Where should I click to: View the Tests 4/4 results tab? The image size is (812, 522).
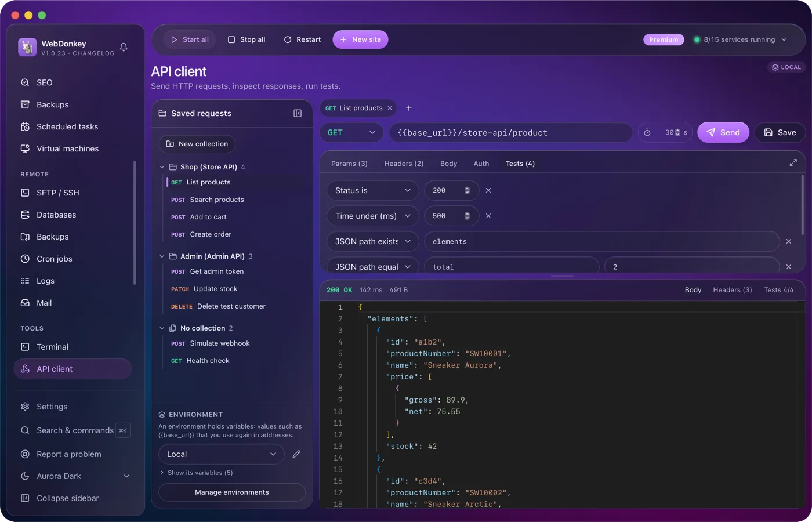[x=778, y=290]
